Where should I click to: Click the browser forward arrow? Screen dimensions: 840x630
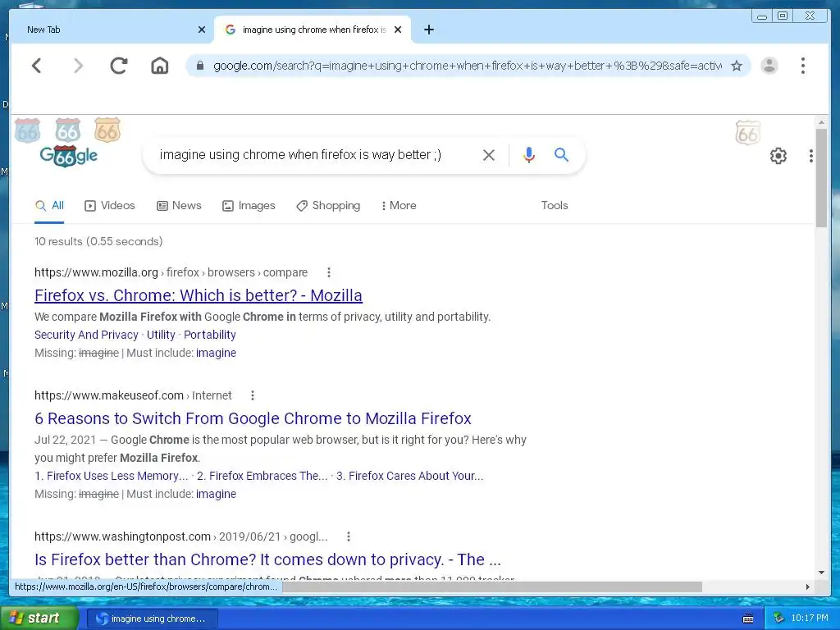[x=78, y=66]
